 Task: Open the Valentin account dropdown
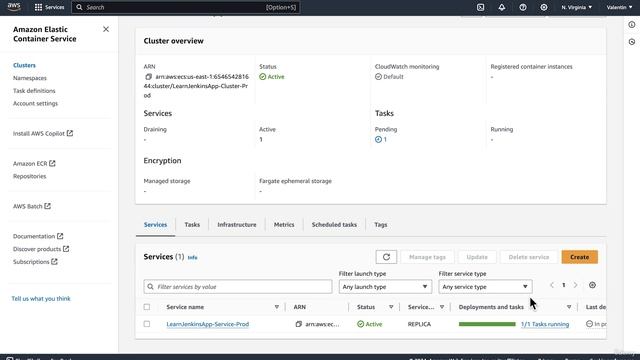(x=619, y=7)
